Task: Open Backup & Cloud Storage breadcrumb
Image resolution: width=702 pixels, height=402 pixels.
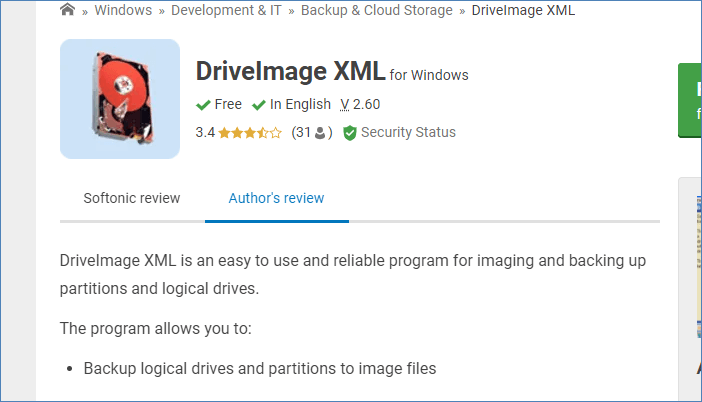Action: tap(377, 10)
